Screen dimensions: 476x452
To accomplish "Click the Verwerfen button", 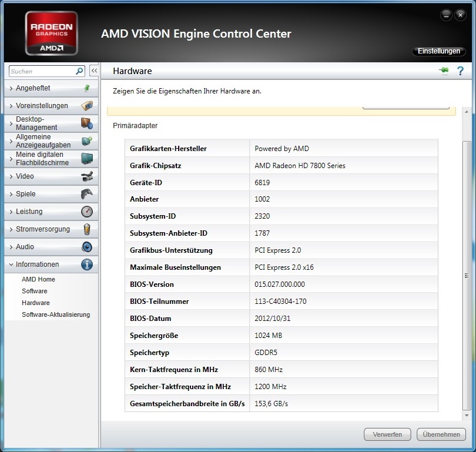I will (387, 434).
